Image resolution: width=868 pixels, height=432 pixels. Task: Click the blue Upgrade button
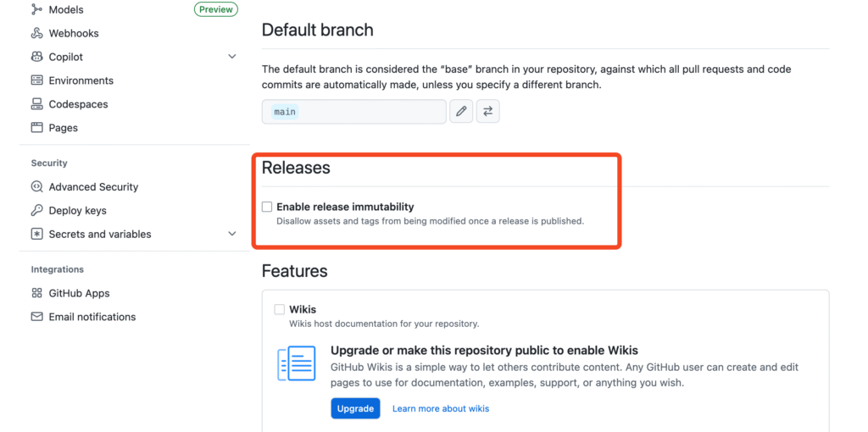click(355, 408)
